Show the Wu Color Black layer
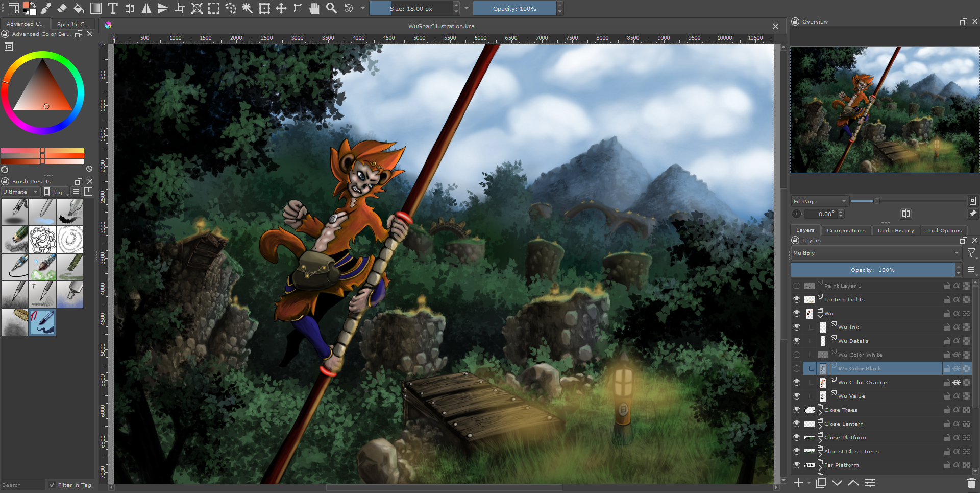 (x=797, y=368)
